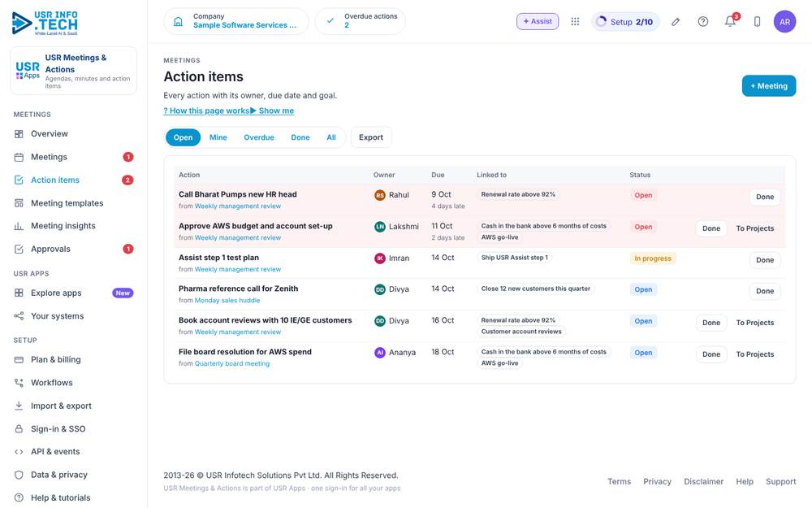812x508 pixels.
Task: Click the overdue actions checkmark icon
Action: click(x=330, y=21)
